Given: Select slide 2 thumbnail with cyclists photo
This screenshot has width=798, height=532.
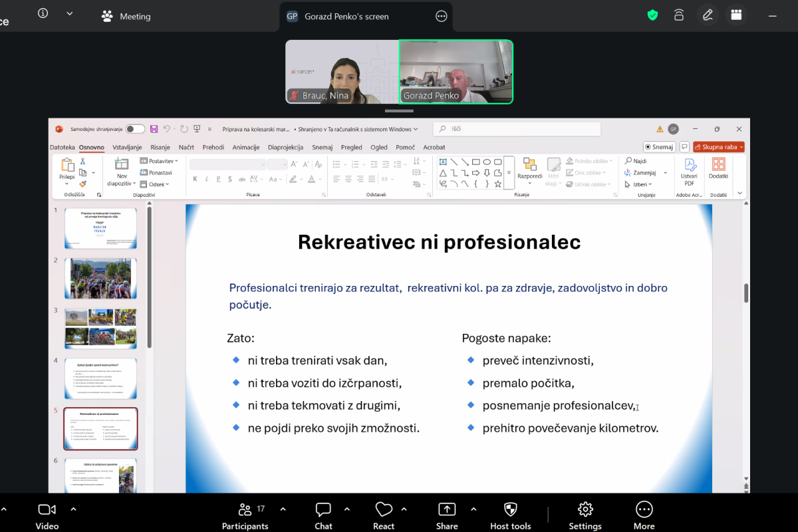Looking at the screenshot, I should (x=100, y=278).
